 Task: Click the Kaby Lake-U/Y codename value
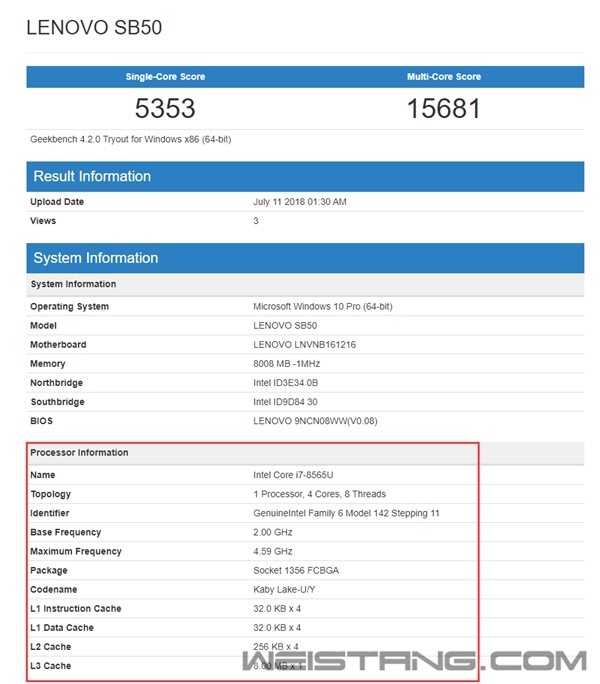click(x=284, y=589)
